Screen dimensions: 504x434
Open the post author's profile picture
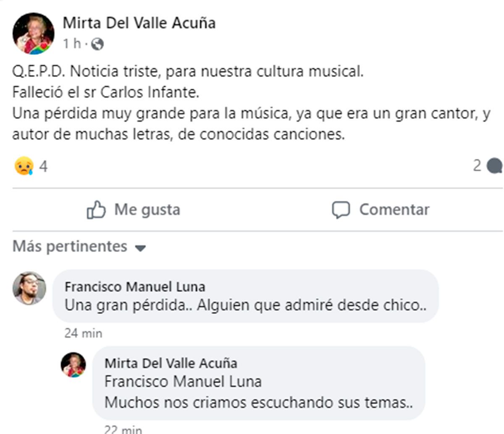34,34
